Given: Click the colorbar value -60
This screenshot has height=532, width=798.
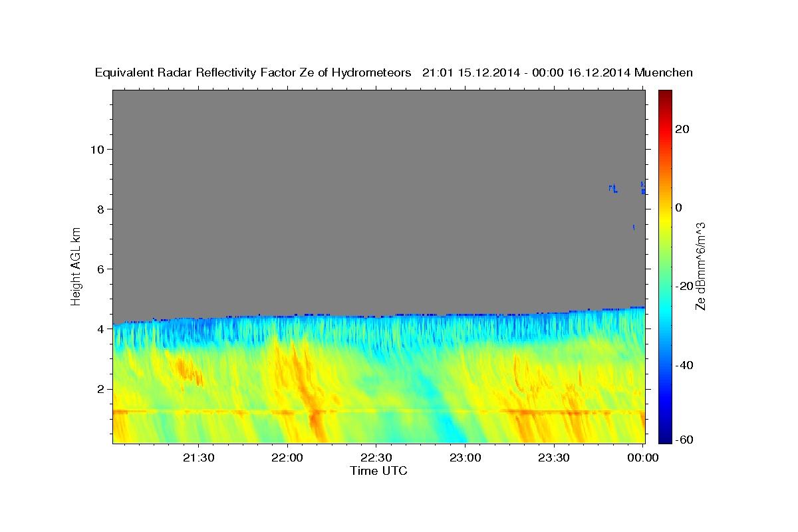Looking at the screenshot, I should [x=683, y=439].
